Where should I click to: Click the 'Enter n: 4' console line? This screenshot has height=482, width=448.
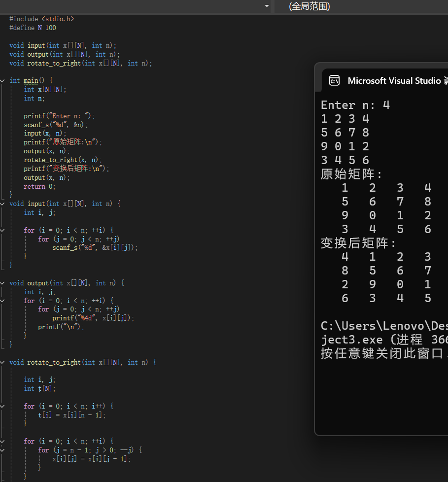coord(355,105)
